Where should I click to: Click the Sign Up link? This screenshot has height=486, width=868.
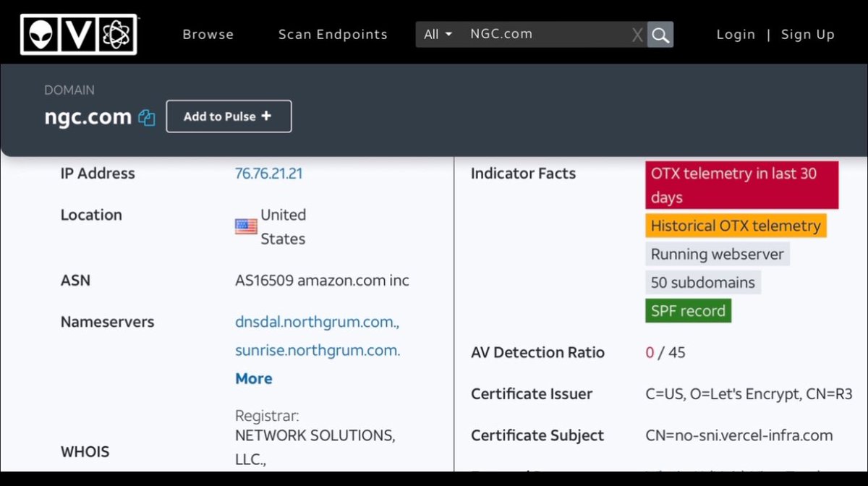coord(807,35)
